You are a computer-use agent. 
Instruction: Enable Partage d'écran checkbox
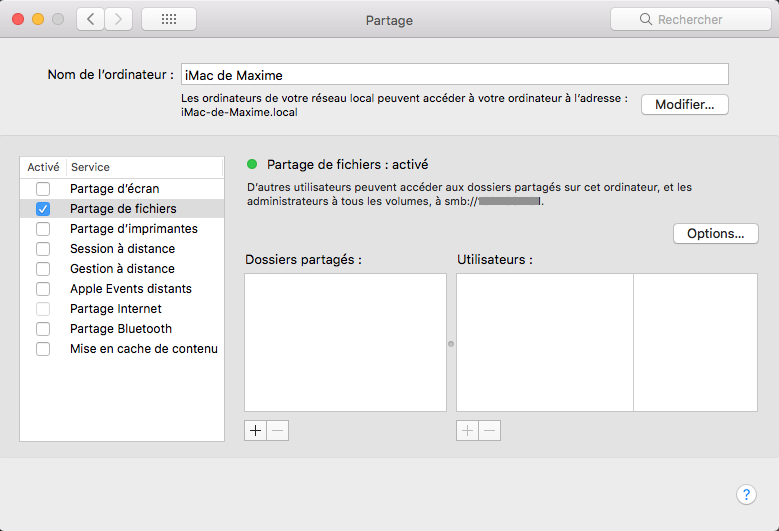click(43, 189)
